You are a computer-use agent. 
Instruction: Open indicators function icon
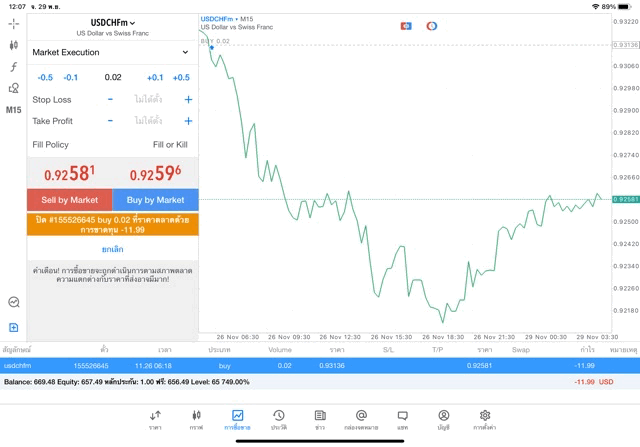13,67
